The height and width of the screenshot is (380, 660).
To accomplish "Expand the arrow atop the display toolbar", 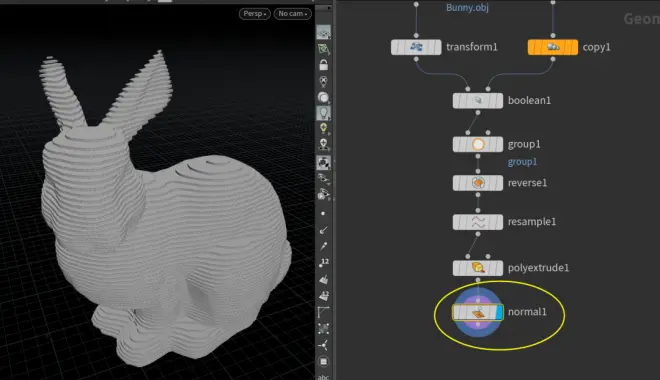I will (x=329, y=8).
